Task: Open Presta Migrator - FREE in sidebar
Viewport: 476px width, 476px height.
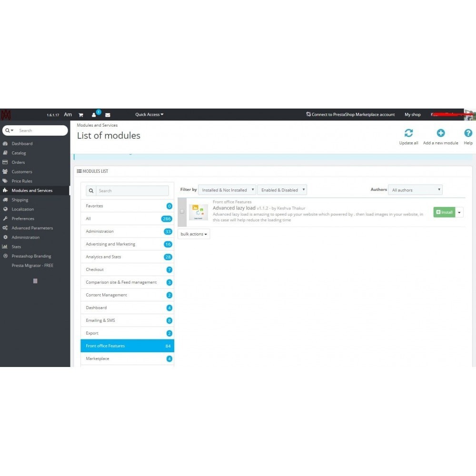Action: tap(32, 266)
